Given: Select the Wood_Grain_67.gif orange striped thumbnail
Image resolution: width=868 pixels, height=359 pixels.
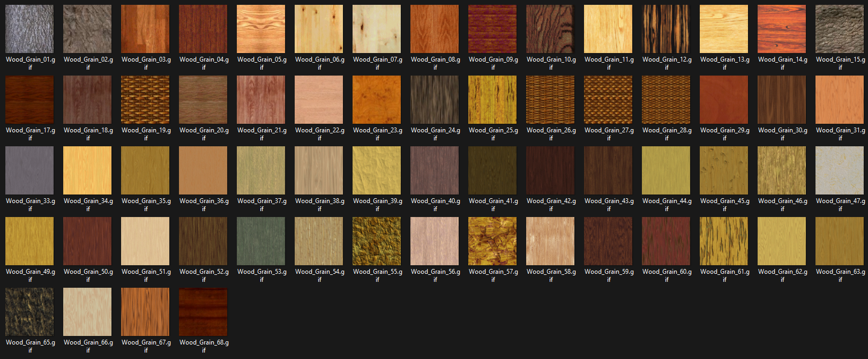Looking at the screenshot, I should point(145,312).
